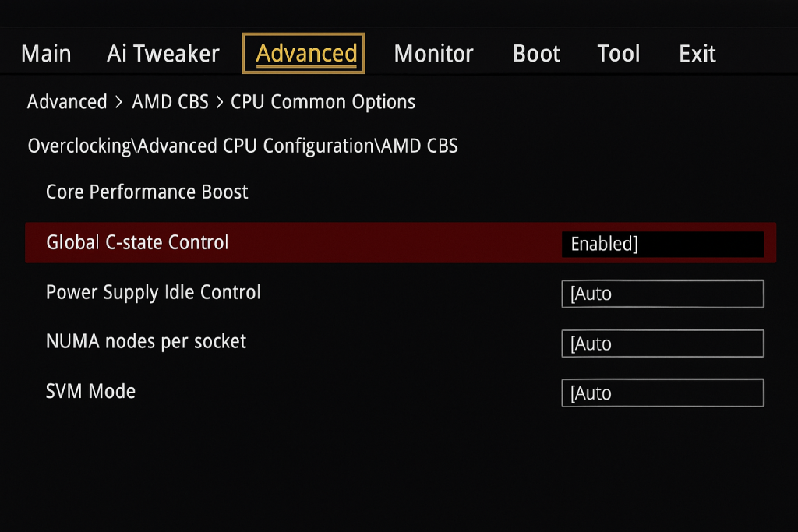Switch to the Tool tab
The width and height of the screenshot is (798, 532).
[x=619, y=54]
